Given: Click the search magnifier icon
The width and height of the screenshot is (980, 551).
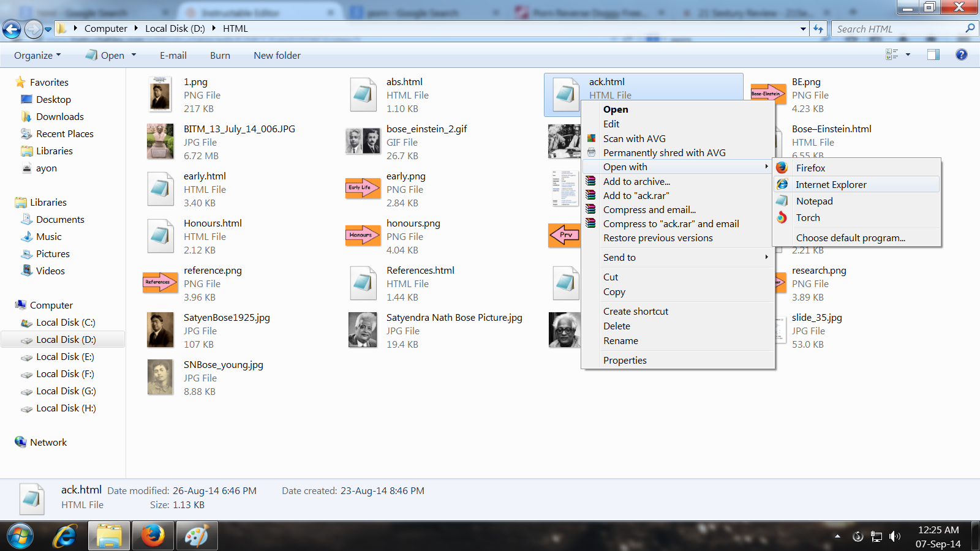Looking at the screenshot, I should pos(970,28).
